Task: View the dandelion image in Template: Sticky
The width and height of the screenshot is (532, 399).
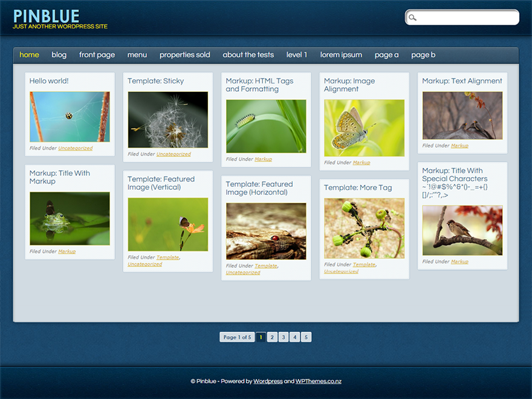Action: 167,118
